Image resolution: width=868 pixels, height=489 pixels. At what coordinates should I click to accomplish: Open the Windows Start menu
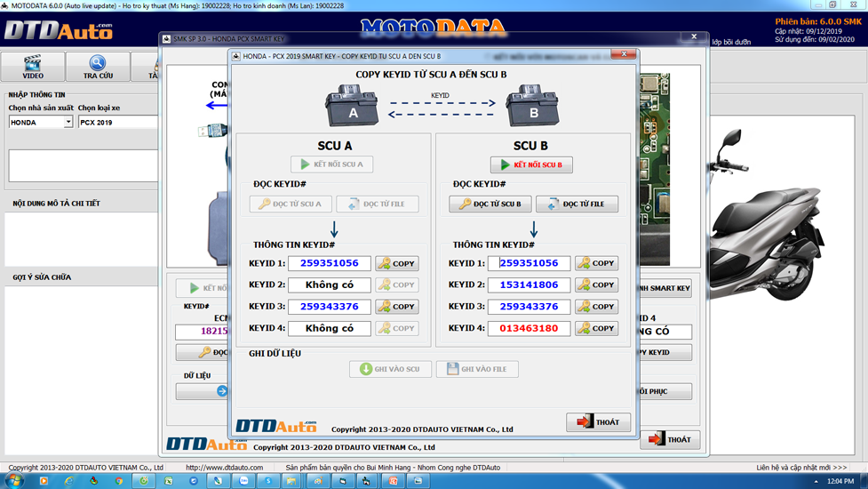pyautogui.click(x=12, y=481)
